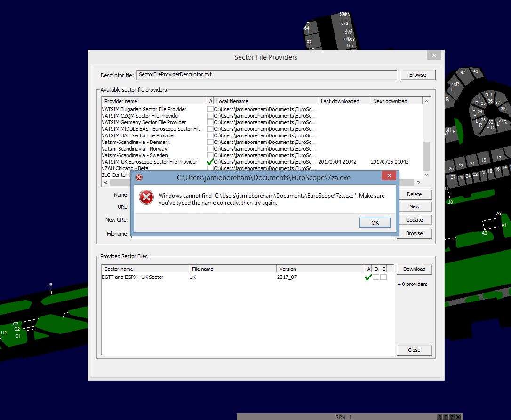This screenshot has width=511, height=420.
Task: Click the Descriptor file text field
Action: tap(266, 75)
